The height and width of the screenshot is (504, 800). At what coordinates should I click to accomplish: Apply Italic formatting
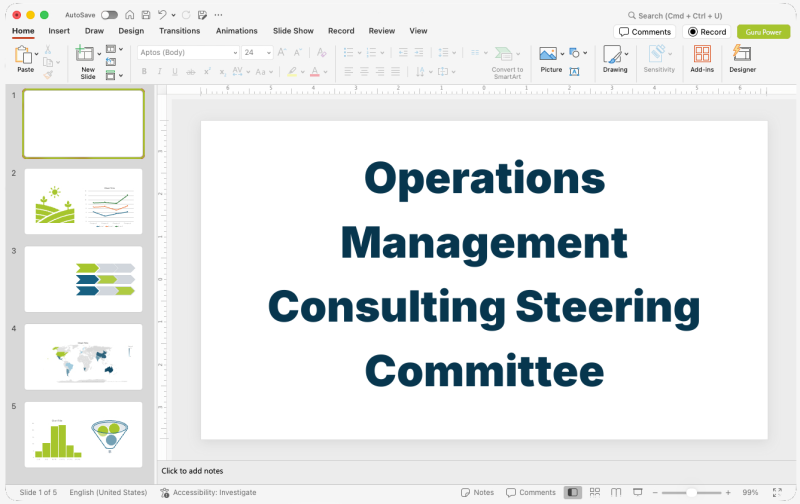pos(160,72)
